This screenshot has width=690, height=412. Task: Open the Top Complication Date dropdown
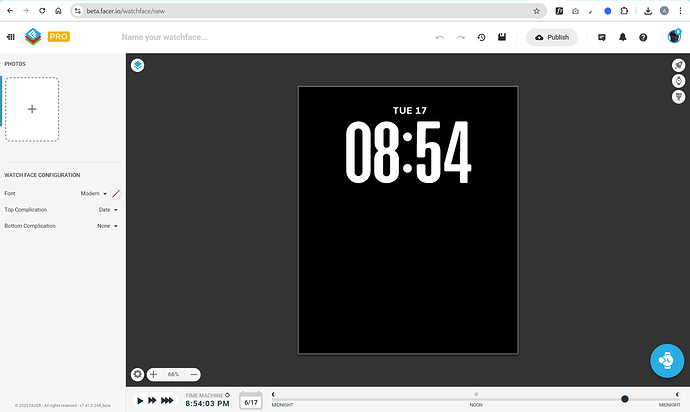[x=108, y=210]
